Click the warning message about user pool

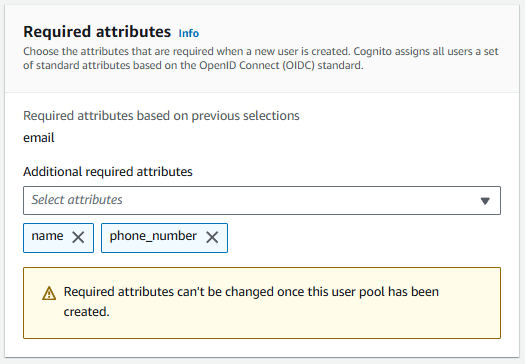[x=251, y=301]
